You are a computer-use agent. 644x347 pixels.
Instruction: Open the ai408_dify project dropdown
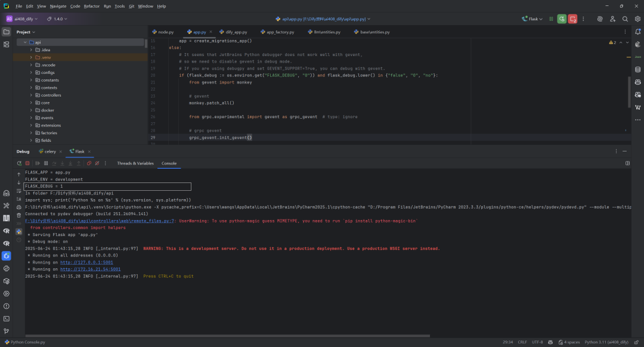tap(22, 19)
